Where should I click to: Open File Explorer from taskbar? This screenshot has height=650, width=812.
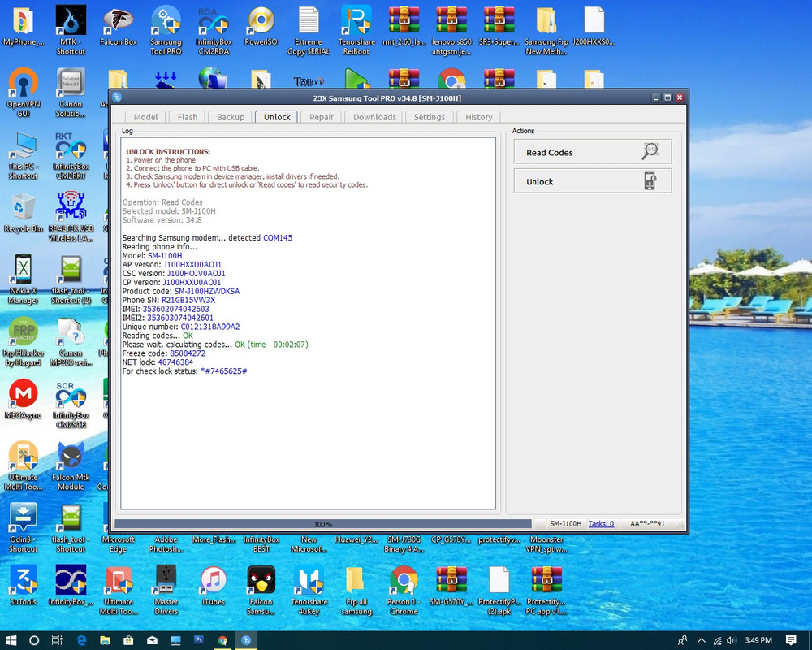coord(105,640)
